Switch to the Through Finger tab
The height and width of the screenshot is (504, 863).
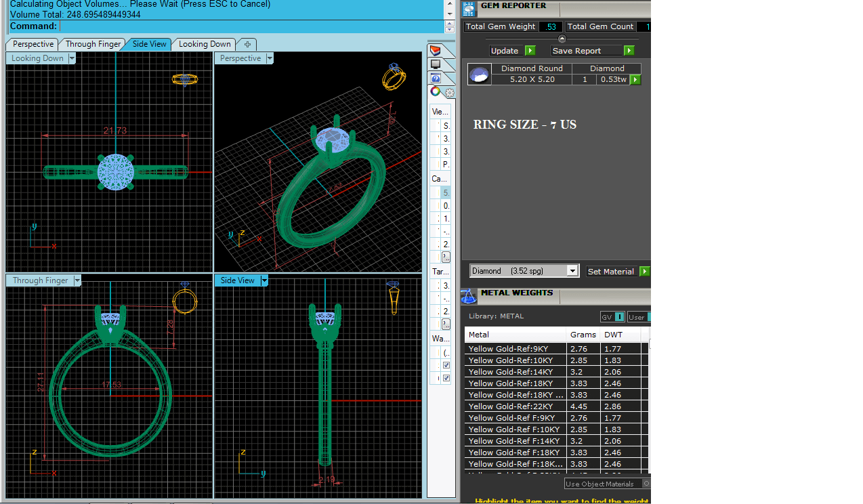[93, 45]
